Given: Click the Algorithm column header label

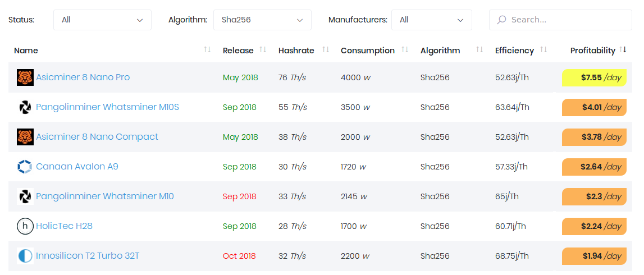Looking at the screenshot, I should [440, 51].
